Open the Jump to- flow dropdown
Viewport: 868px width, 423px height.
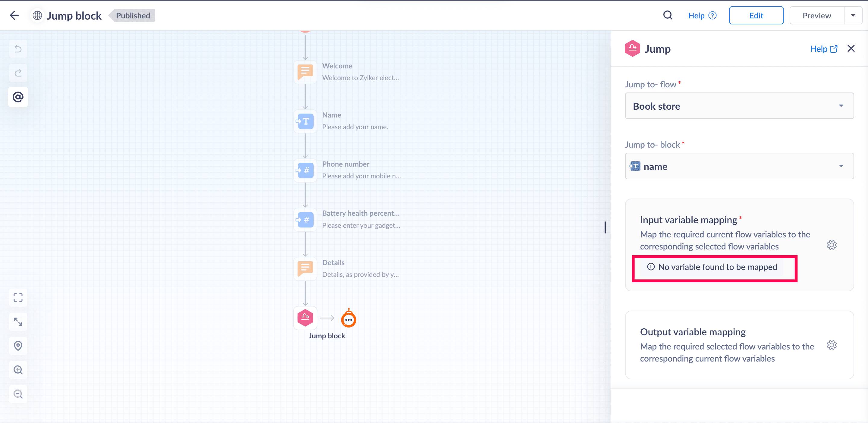[x=739, y=106]
